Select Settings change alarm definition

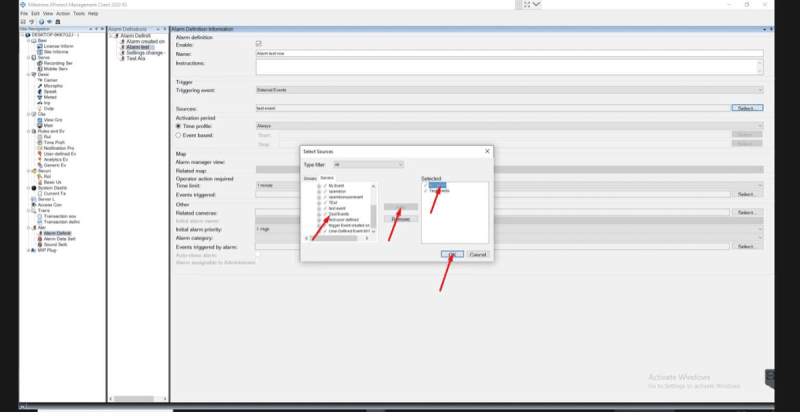(145, 53)
